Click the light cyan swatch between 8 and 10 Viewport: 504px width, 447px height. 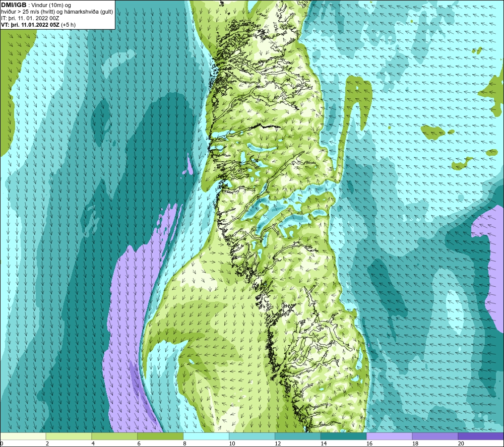pos(206,436)
